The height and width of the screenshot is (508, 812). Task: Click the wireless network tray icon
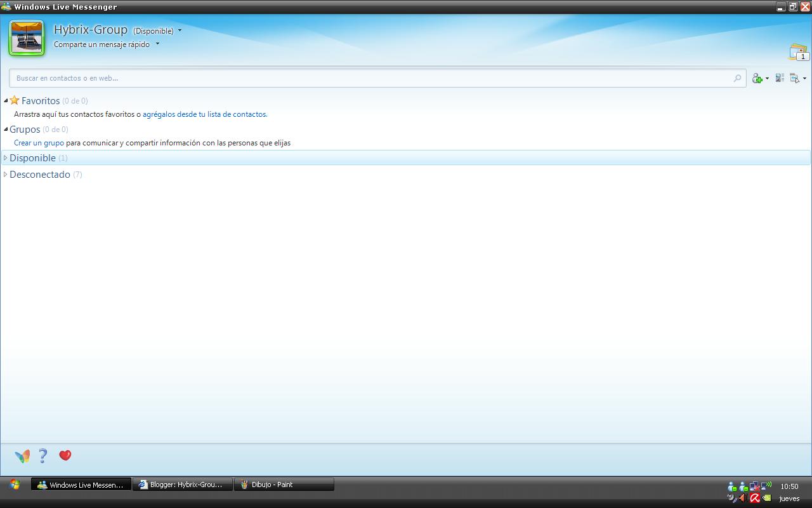pyautogui.click(x=766, y=486)
